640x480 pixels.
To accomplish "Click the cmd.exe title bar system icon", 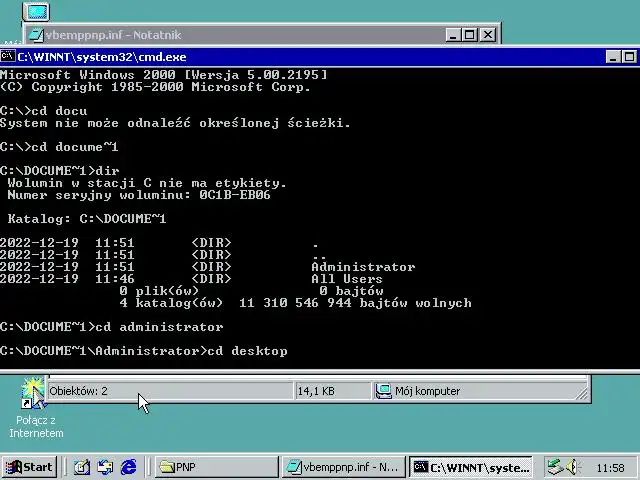I will point(8,56).
